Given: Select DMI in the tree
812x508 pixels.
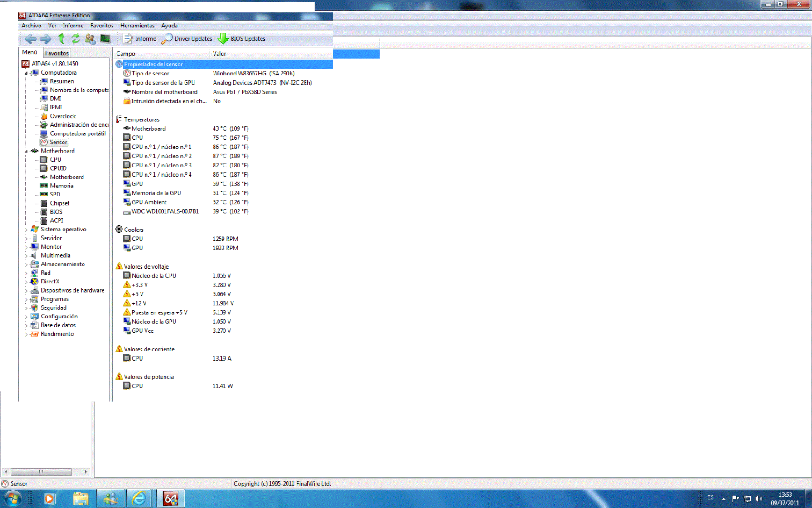Looking at the screenshot, I should coord(55,98).
